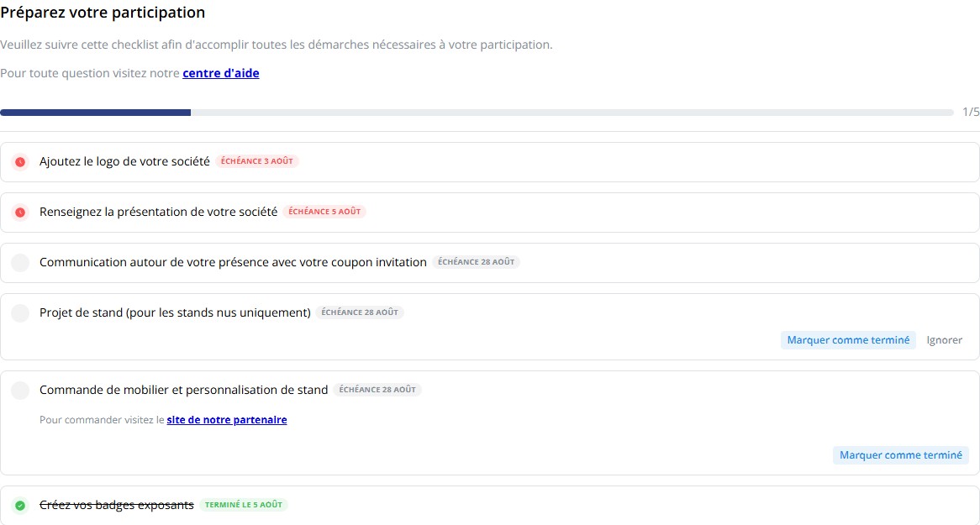This screenshot has width=980, height=525.
Task: Click the 'Terminé le 5 août' green badge
Action: 244,504
